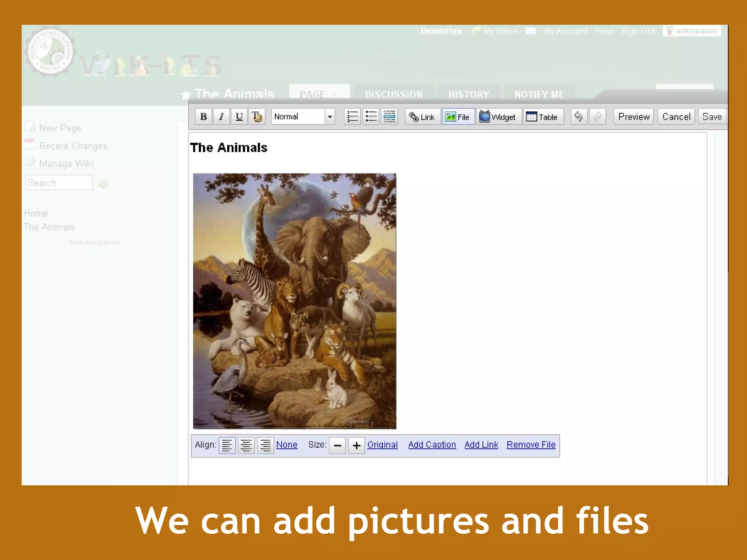
Task: Undo the last edit
Action: (579, 117)
